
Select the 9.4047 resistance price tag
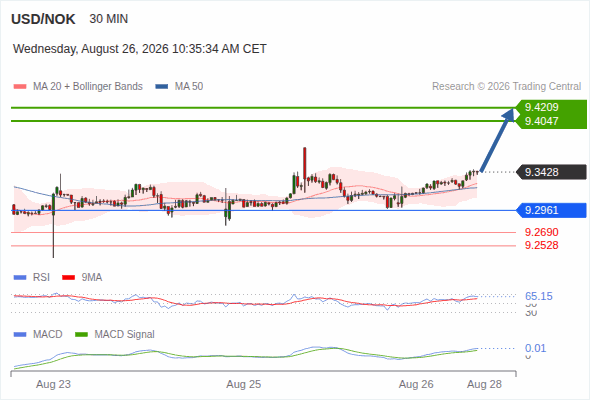pos(552,121)
